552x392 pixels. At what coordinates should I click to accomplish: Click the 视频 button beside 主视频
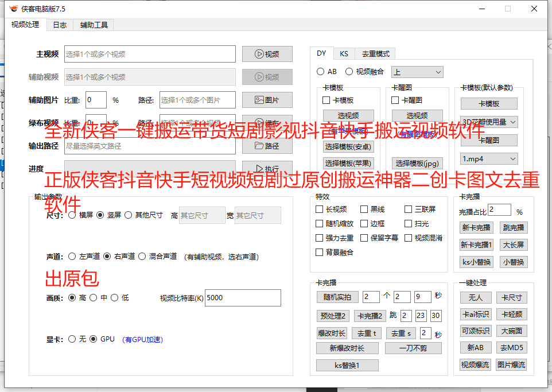pos(267,55)
